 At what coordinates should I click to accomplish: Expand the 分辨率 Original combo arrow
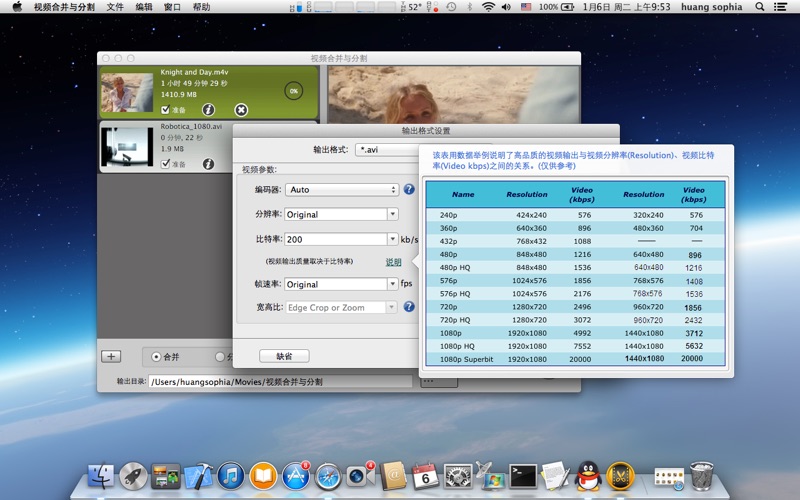393,214
